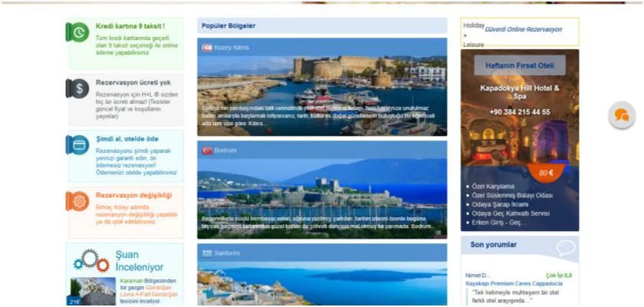Open the Santorini destination image
The height and width of the screenshot is (307, 644).
pyautogui.click(x=322, y=280)
